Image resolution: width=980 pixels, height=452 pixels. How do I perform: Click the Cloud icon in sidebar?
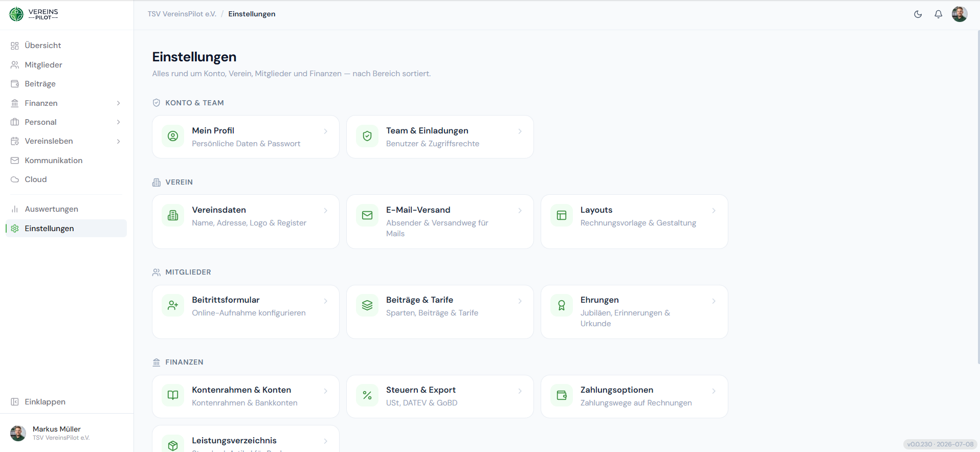[x=15, y=179]
